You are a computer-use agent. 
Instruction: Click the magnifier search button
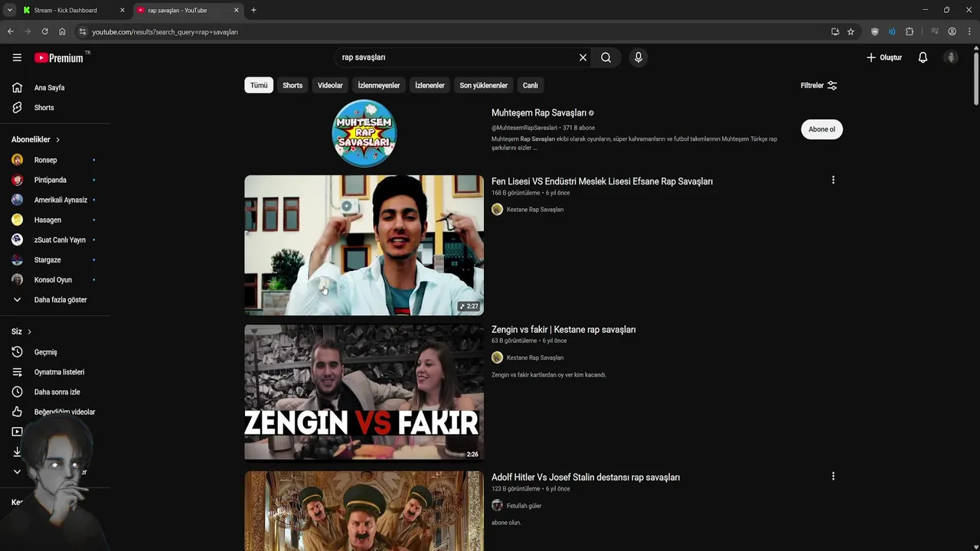[606, 57]
